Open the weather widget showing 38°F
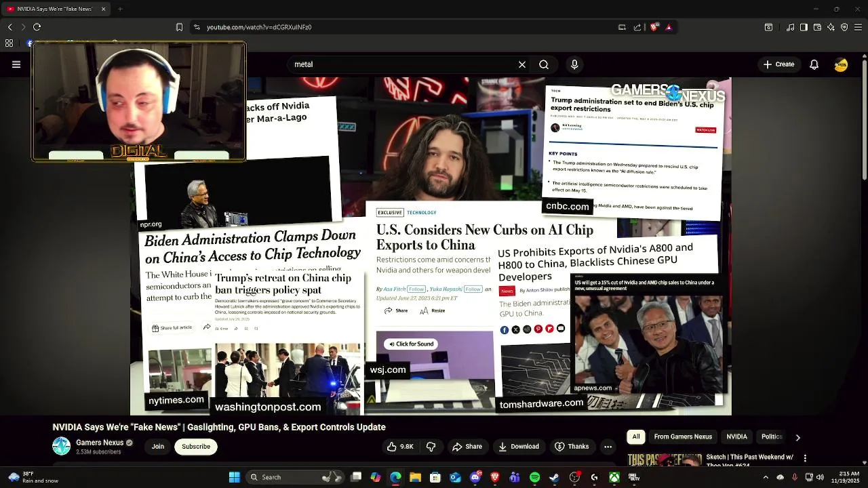 33,477
